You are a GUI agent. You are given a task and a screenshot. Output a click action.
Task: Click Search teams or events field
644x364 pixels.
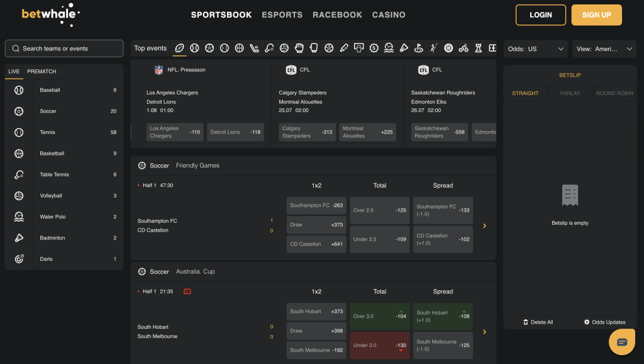[x=64, y=48]
